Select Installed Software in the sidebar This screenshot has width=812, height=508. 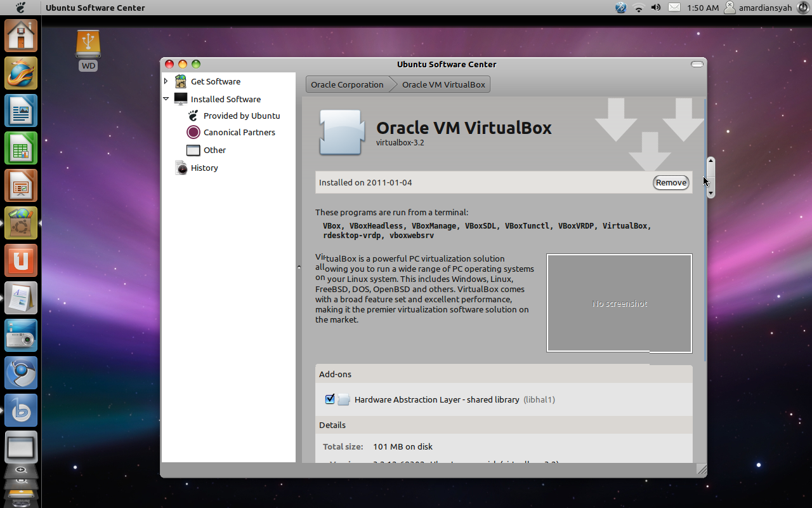tap(226, 99)
